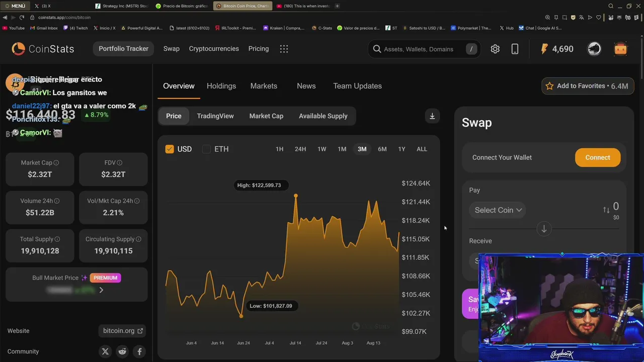Screen dimensions: 644x362
Task: Click the Market Cap info icon
Action: click(x=56, y=162)
